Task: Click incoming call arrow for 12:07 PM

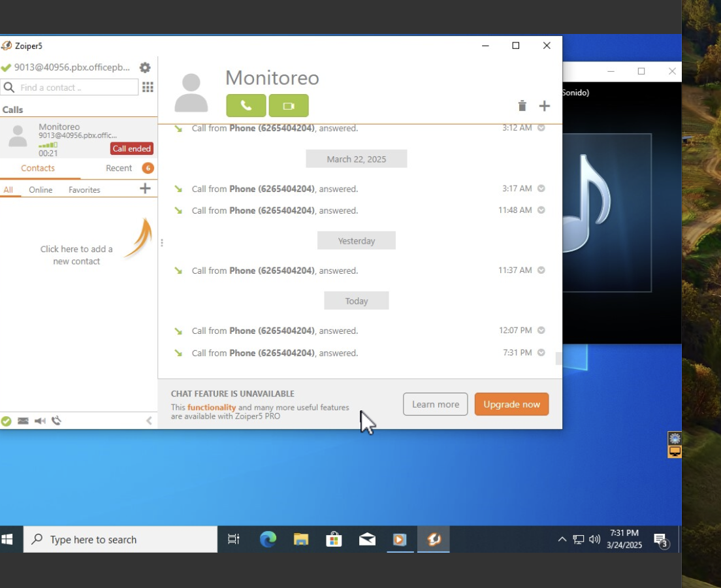Action: tap(178, 331)
